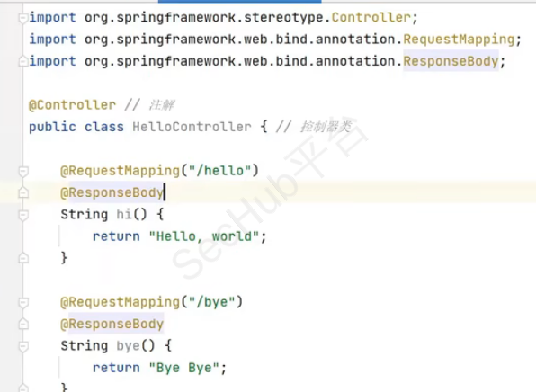Screen dimensions: 536x392
Task: Click the "Hello, world" return string
Action: (x=204, y=236)
